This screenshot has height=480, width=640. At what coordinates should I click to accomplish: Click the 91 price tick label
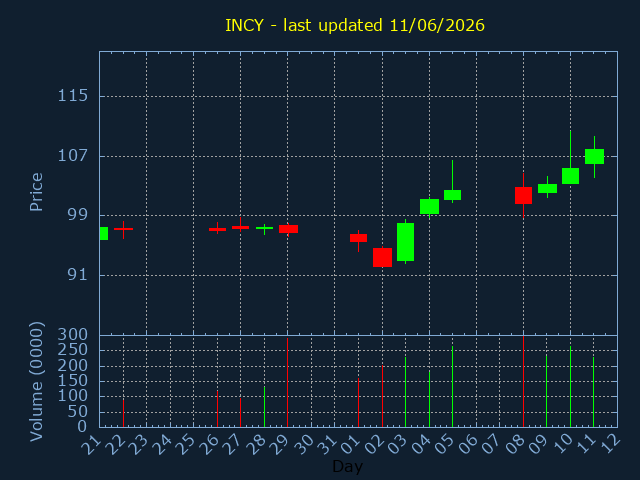point(78,275)
